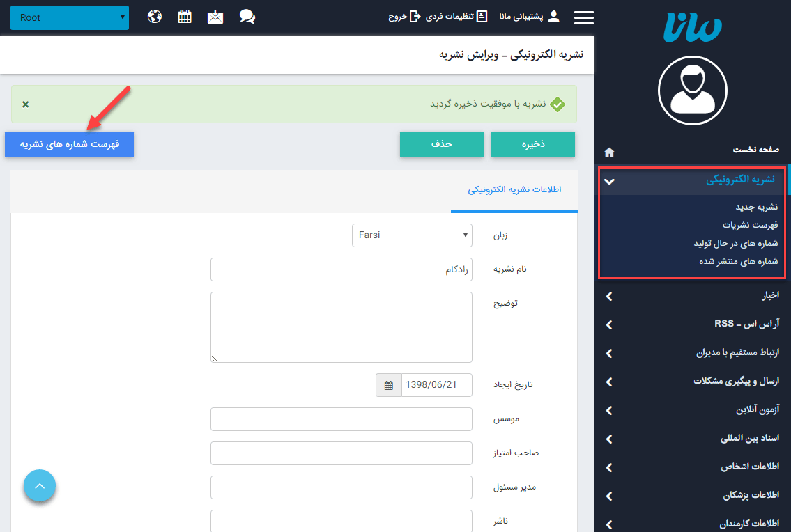Screen dimensions: 791x532
Task: Open the chat messages icon in top toolbar
Action: click(x=247, y=17)
